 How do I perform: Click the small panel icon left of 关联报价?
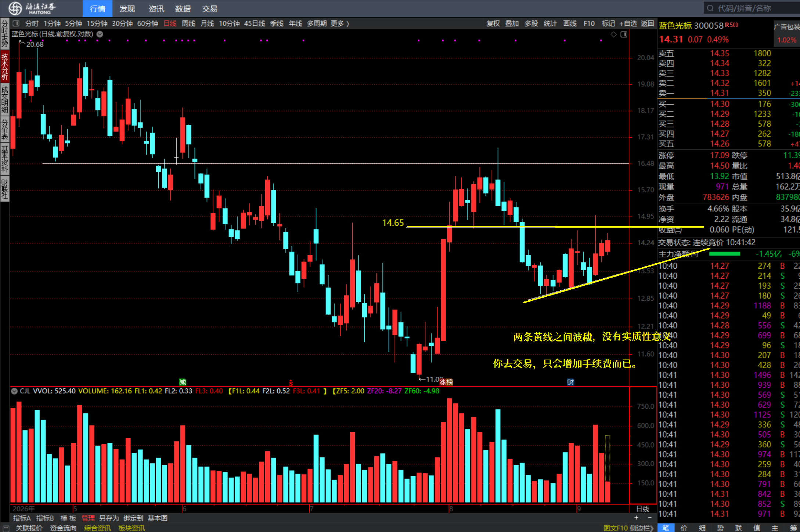point(6,528)
